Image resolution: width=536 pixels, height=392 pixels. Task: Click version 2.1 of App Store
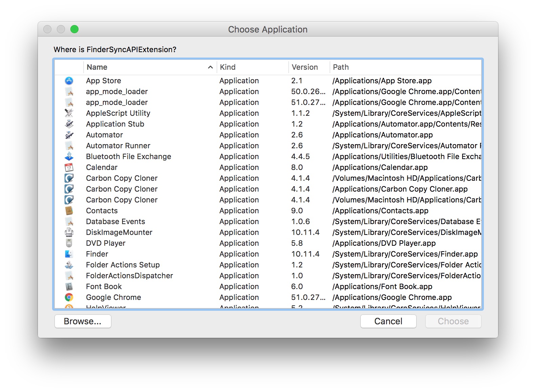click(x=297, y=81)
